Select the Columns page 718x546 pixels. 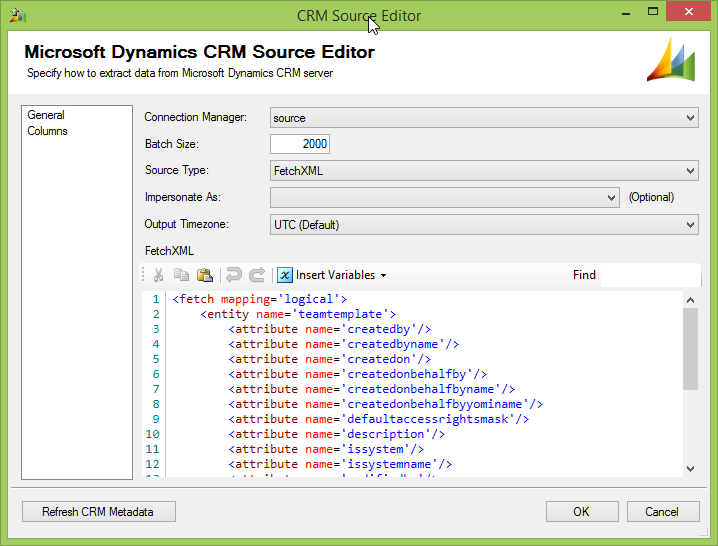point(47,131)
